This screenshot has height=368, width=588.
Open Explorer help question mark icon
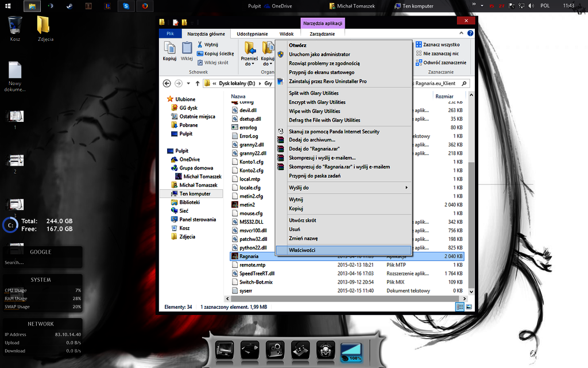tap(470, 33)
